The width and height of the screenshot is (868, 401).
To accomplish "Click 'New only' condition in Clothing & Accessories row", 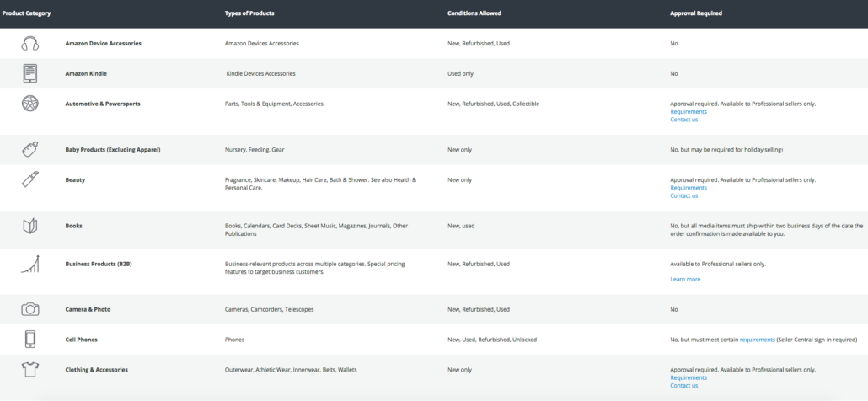I will coord(459,370).
